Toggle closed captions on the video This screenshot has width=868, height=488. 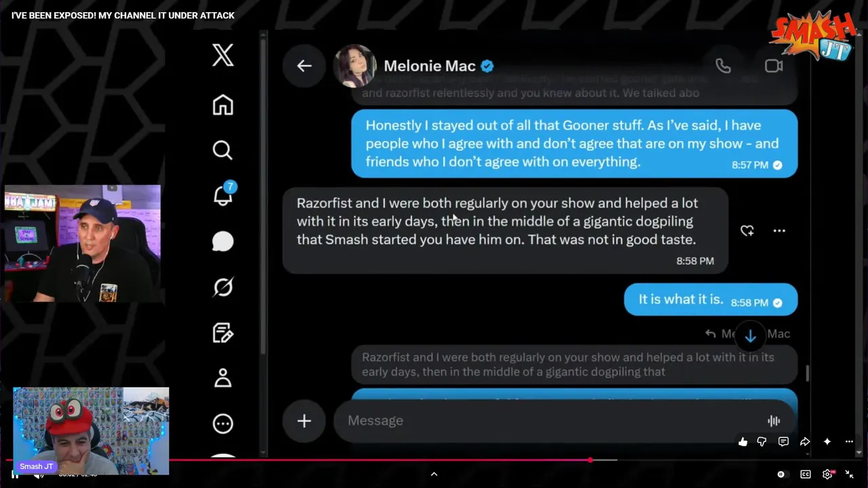[806, 474]
